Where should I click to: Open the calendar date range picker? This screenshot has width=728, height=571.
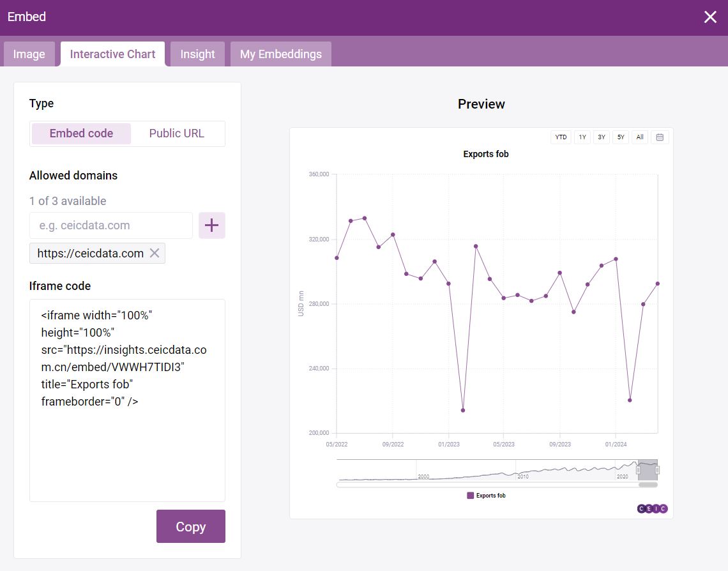[x=660, y=137]
